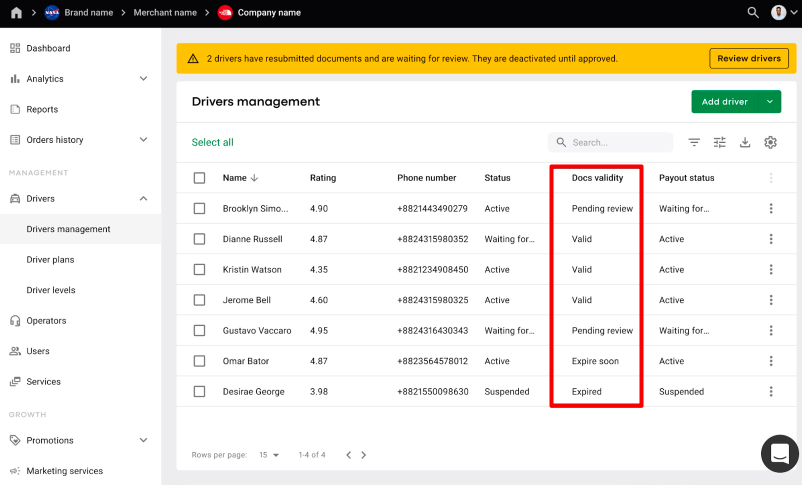This screenshot has height=485, width=802.
Task: Open the Add driver dropdown arrow
Action: pyautogui.click(x=770, y=102)
